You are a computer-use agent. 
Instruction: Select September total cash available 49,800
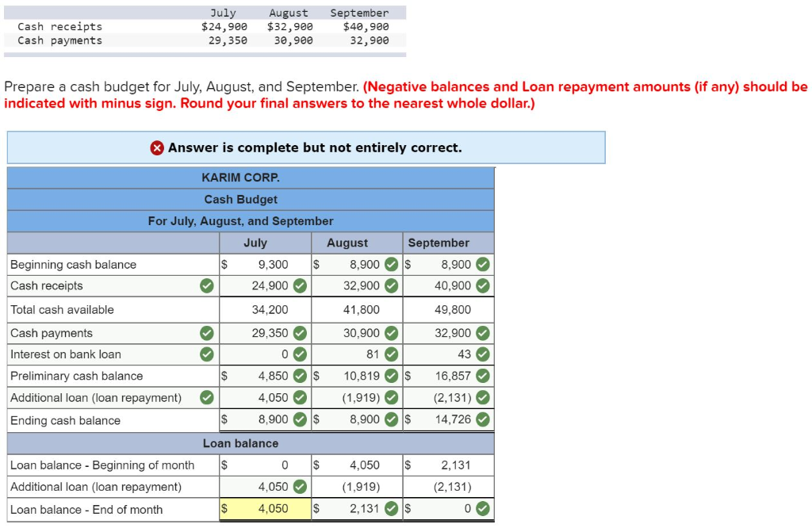(449, 309)
